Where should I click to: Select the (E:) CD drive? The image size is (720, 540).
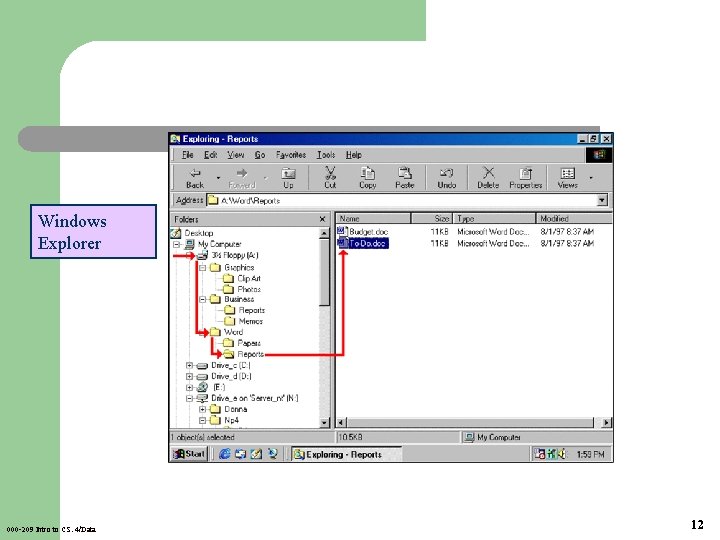(219, 387)
